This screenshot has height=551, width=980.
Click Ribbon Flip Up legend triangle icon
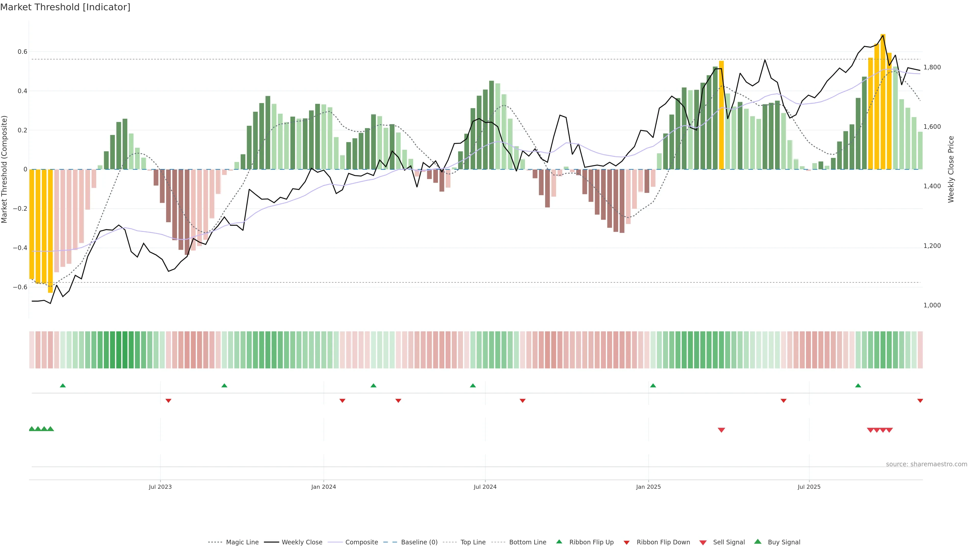(x=559, y=542)
